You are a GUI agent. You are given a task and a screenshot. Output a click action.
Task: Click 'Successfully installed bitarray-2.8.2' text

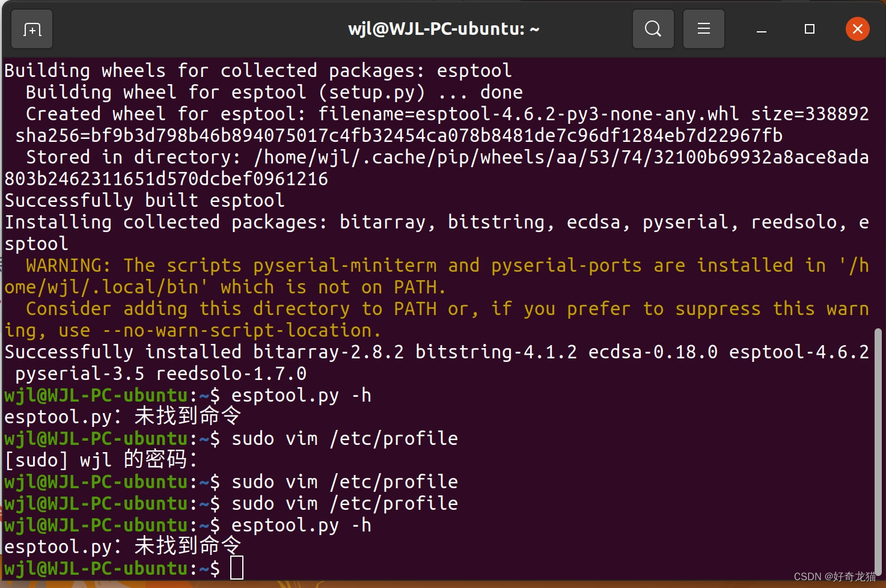[x=204, y=352]
